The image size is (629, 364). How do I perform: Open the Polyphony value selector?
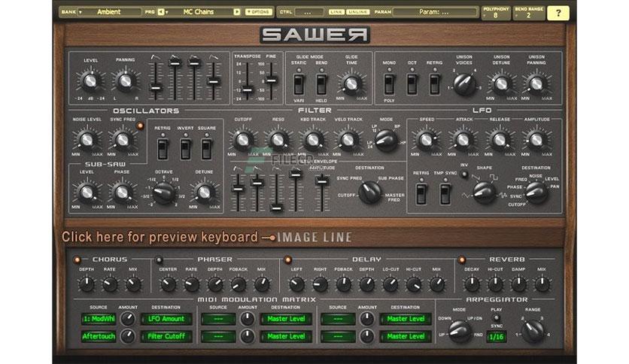[x=496, y=15]
